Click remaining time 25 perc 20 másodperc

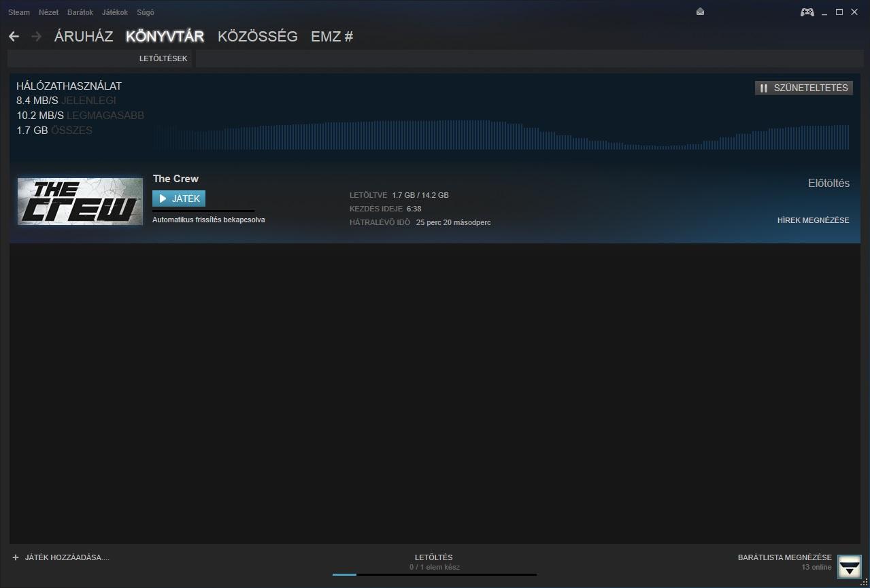(x=454, y=222)
